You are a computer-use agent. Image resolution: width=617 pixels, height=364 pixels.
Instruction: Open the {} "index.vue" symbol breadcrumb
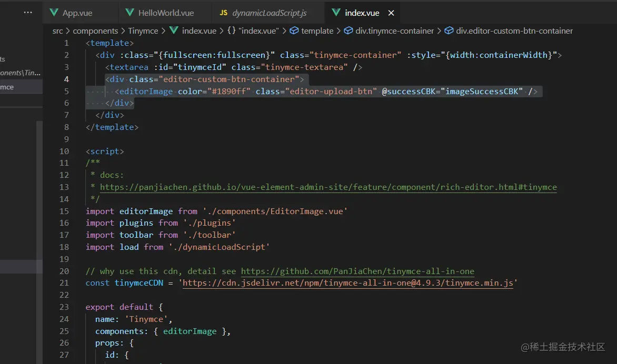click(x=253, y=31)
